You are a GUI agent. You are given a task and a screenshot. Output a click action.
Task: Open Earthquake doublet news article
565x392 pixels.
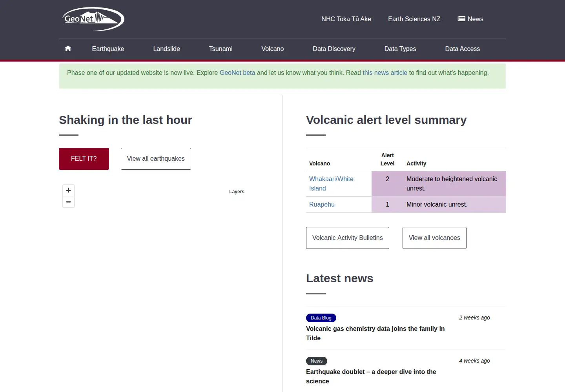[371, 376]
